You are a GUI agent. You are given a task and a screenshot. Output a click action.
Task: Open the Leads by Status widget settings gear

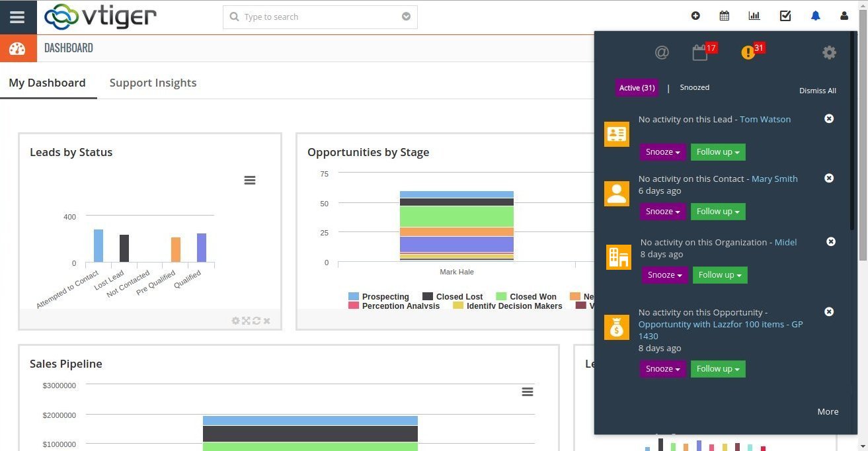235,320
